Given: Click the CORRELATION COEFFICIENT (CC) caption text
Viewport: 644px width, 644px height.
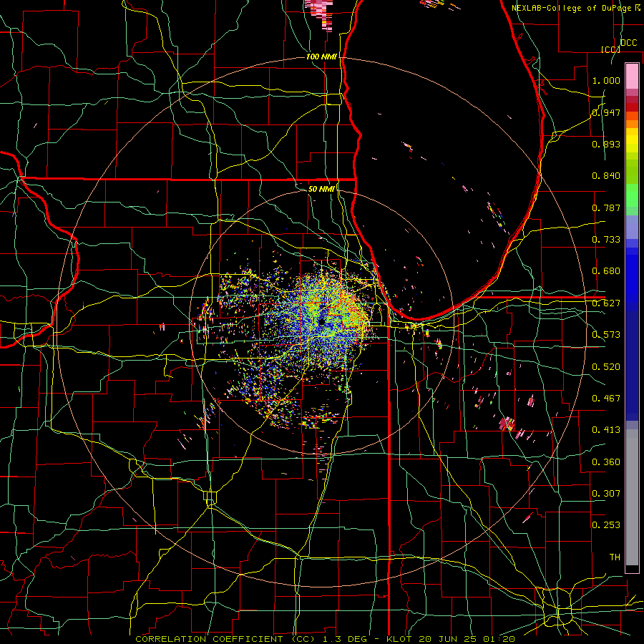Looking at the screenshot, I should tap(225, 639).
